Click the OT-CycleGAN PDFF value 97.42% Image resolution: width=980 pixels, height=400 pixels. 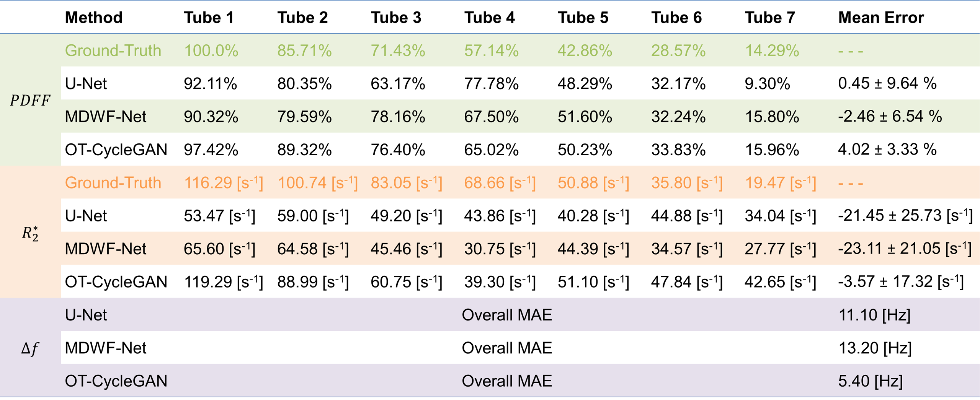point(211,150)
